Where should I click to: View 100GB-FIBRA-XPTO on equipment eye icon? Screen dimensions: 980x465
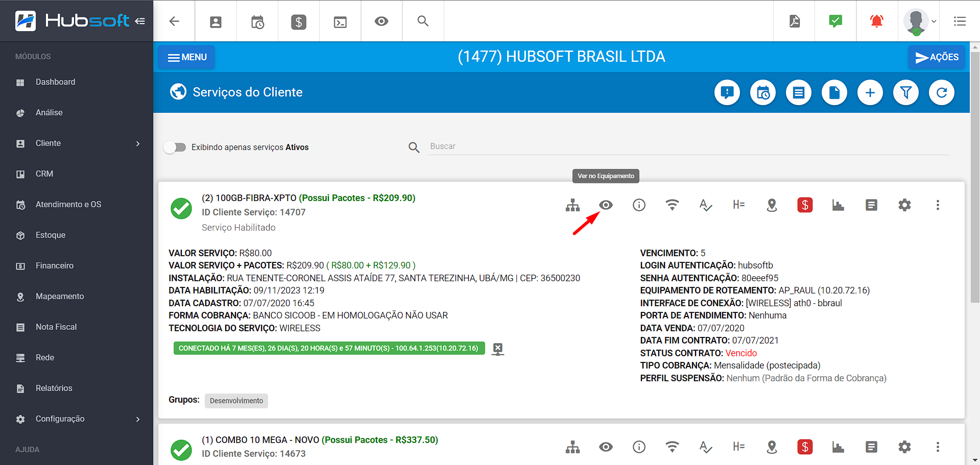point(606,205)
